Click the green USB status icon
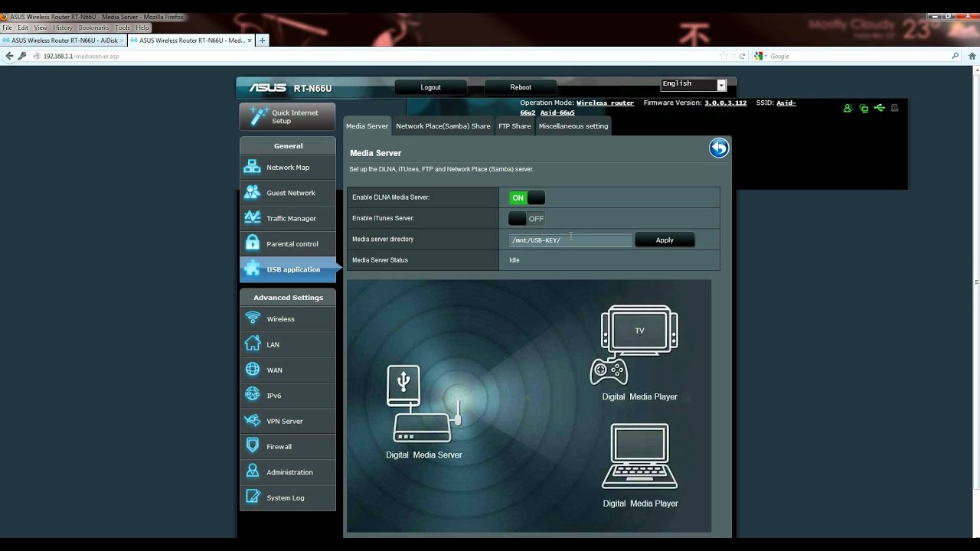The image size is (980, 551). pyautogui.click(x=879, y=109)
